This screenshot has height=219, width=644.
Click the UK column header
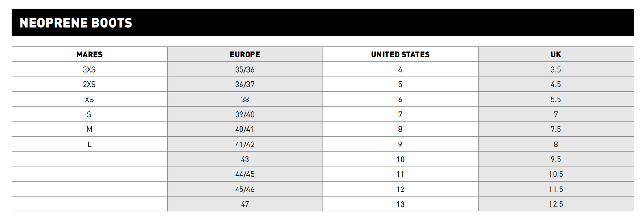[x=556, y=54]
